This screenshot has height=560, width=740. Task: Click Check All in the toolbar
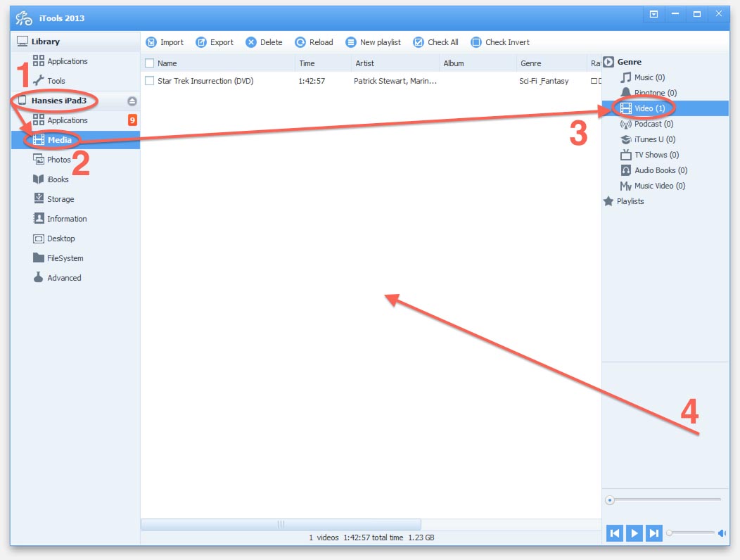435,42
